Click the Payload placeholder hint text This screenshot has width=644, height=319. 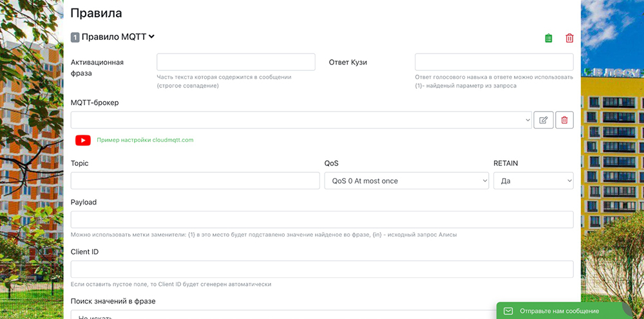pos(263,235)
